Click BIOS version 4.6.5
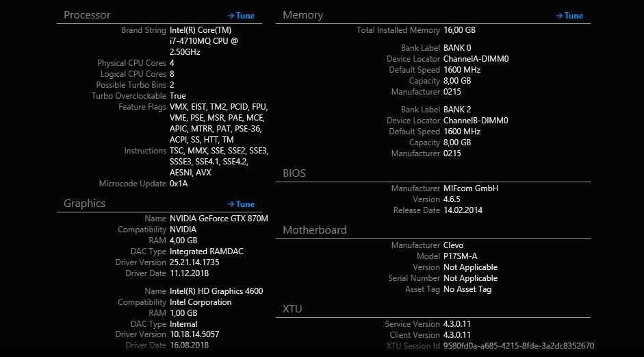The height and width of the screenshot is (357, 644). 452,199
